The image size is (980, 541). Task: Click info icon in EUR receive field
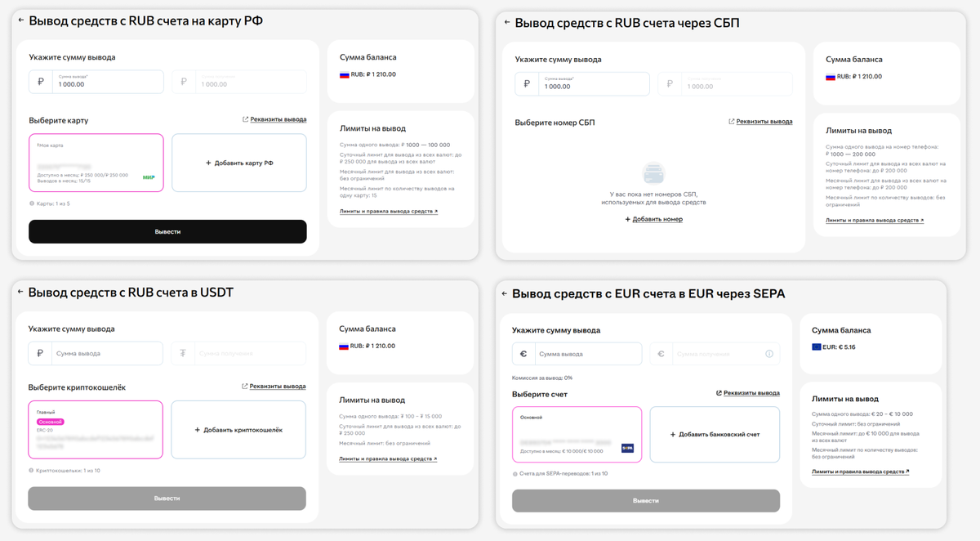(768, 354)
